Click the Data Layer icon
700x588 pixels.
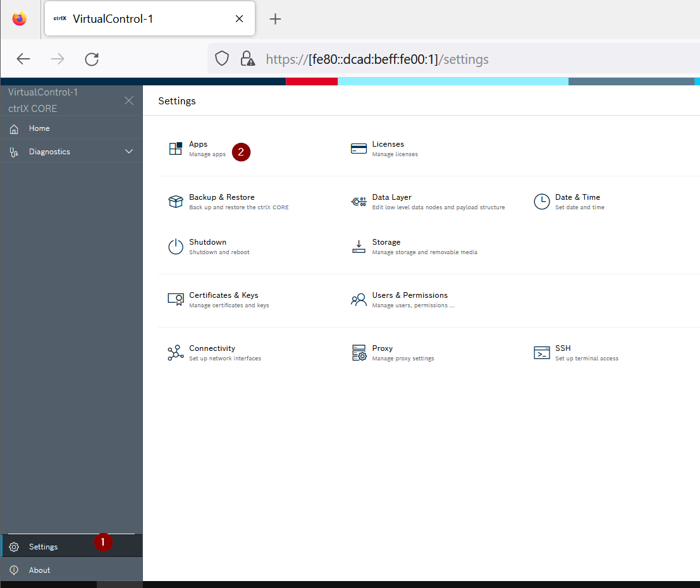pyautogui.click(x=359, y=201)
